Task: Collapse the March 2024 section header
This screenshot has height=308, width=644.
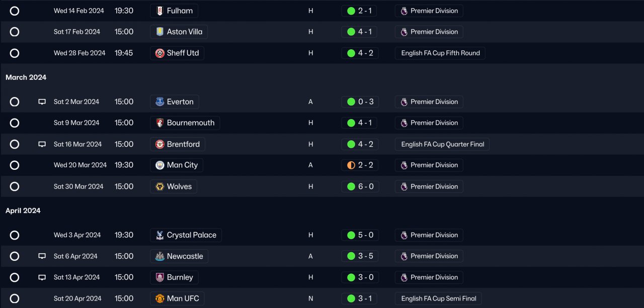Action: [x=26, y=77]
